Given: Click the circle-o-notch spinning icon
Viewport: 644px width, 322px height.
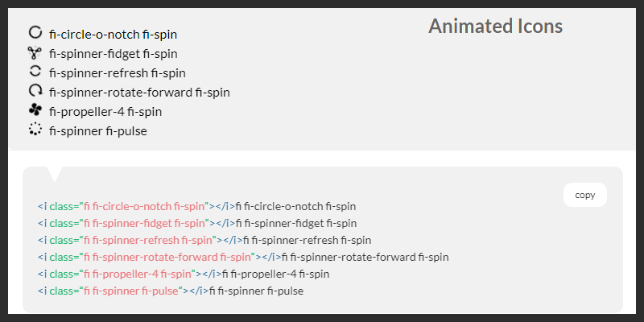Looking at the screenshot, I should 35,33.
